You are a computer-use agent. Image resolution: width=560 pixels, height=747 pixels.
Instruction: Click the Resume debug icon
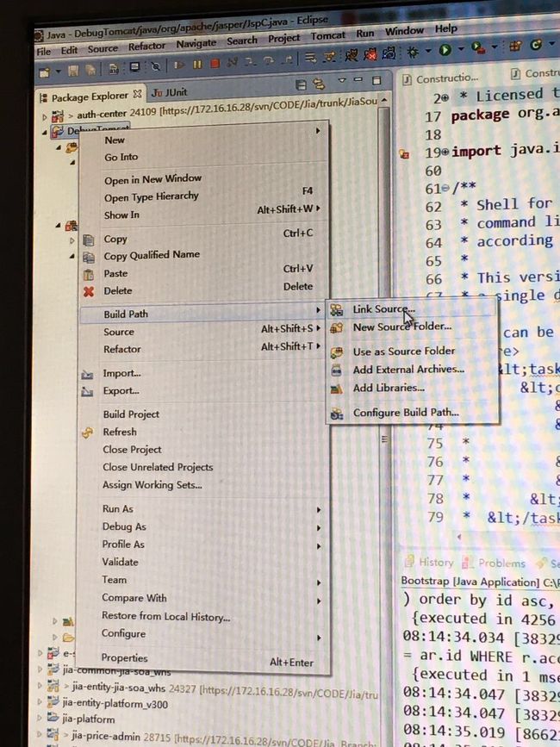tap(179, 65)
